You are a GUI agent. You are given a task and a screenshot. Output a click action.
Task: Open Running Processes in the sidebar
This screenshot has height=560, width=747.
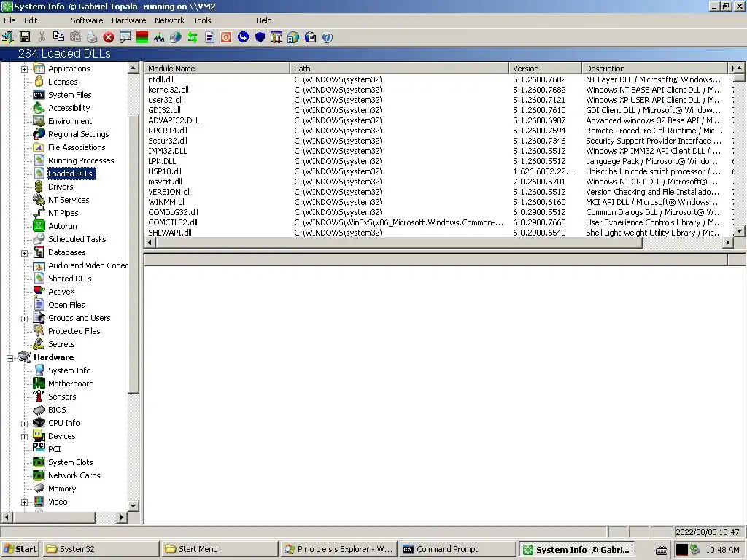pyautogui.click(x=81, y=160)
